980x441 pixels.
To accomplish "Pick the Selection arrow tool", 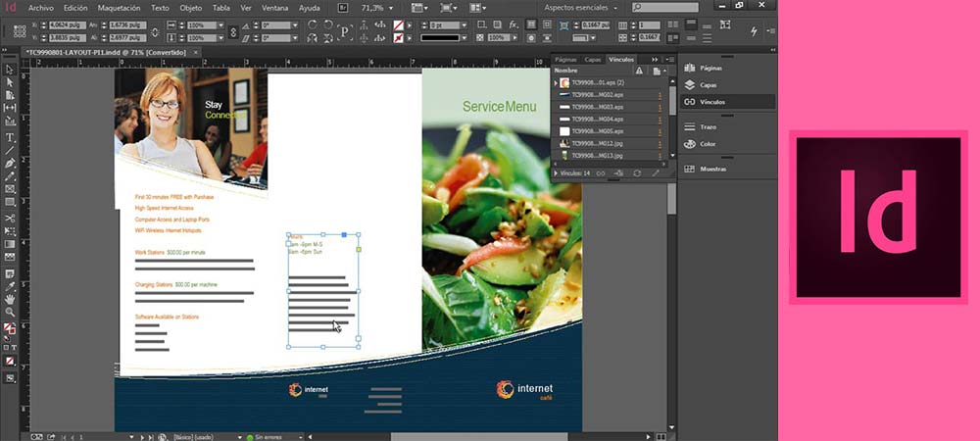I will pos(10,70).
